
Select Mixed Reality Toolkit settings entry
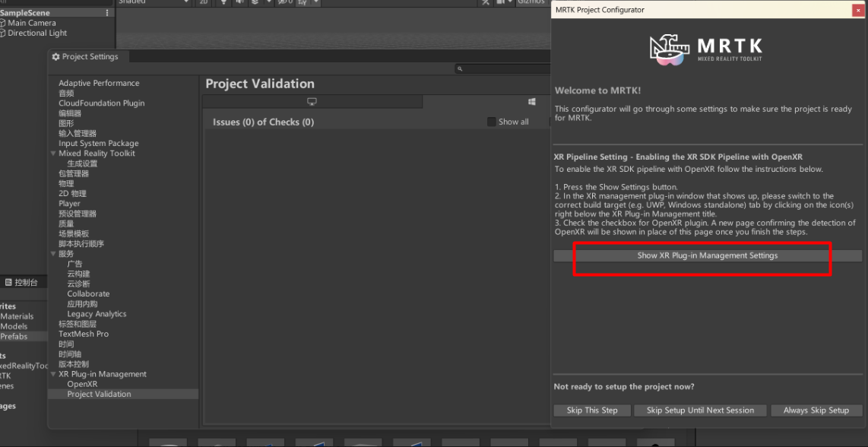pyautogui.click(x=97, y=154)
